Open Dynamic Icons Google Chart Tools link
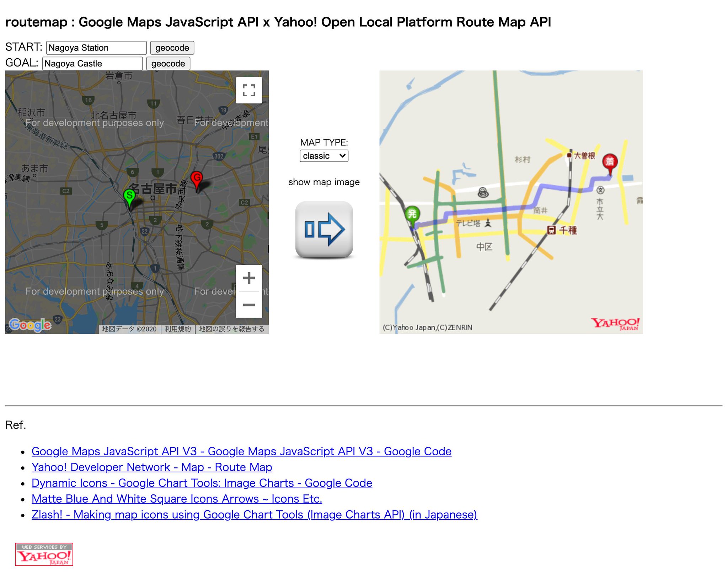Image resolution: width=728 pixels, height=585 pixels. [202, 483]
